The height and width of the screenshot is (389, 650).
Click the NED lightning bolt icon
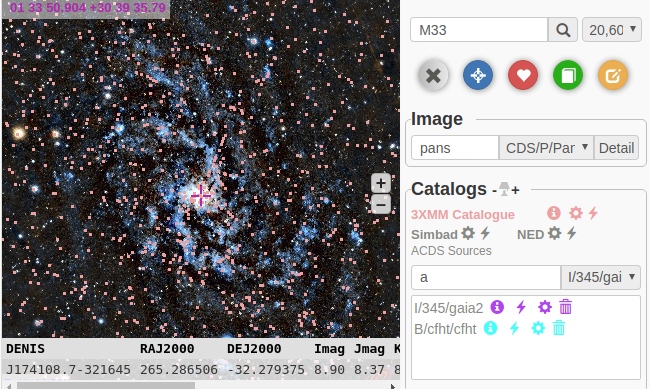[572, 233]
